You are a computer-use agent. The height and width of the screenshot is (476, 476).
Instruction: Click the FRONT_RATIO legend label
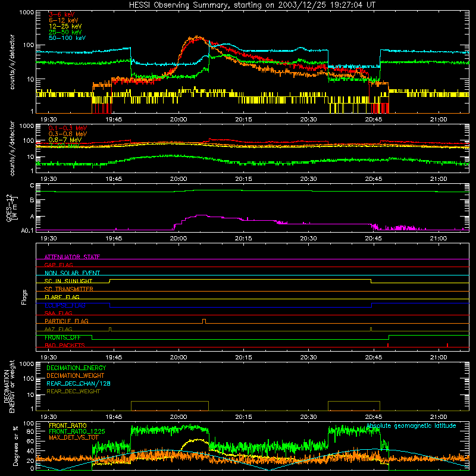tap(68, 425)
